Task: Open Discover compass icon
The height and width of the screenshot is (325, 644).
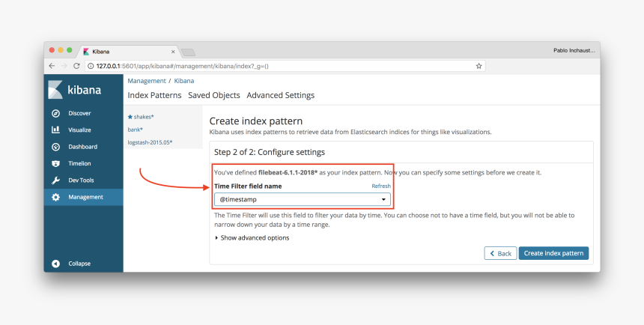Action: coord(56,113)
